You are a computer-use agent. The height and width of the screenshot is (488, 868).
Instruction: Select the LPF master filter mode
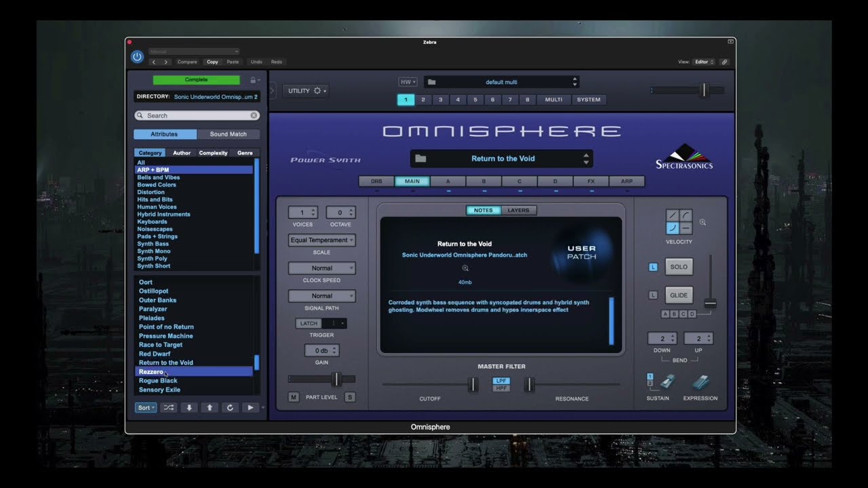click(x=502, y=381)
